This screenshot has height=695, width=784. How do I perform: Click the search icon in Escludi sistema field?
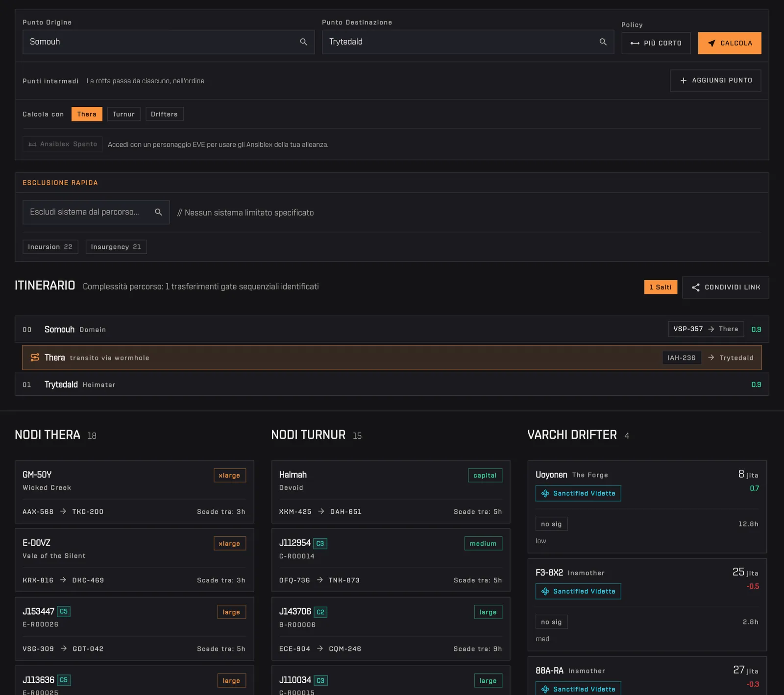click(158, 212)
